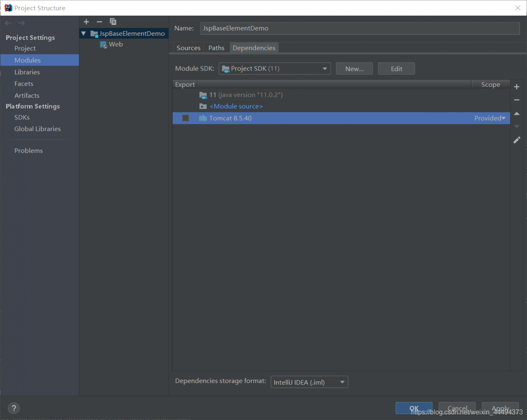Open Libraries settings
The image size is (527, 420).
point(27,72)
